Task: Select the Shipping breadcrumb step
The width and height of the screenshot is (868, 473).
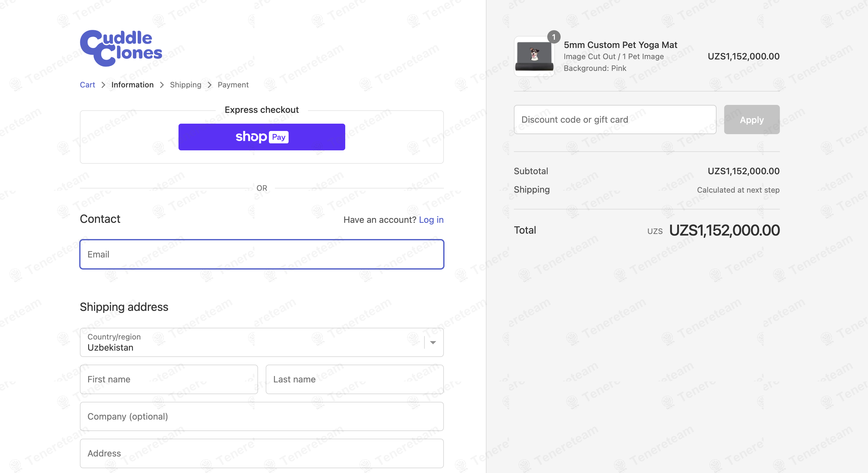Action: [185, 85]
